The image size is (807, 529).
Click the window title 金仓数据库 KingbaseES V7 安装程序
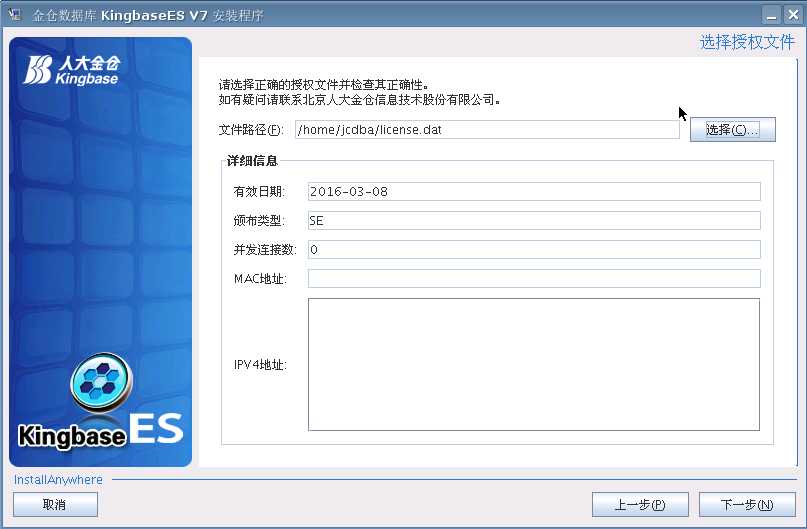point(148,15)
